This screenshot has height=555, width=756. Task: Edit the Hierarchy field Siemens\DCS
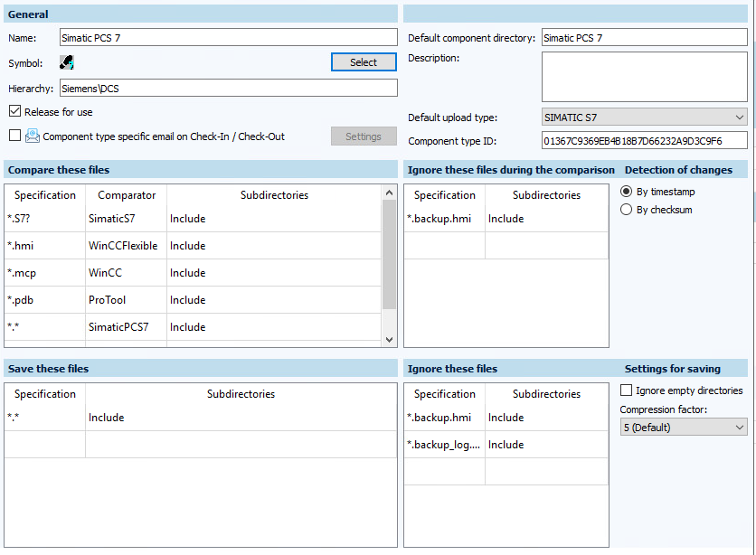pos(229,89)
